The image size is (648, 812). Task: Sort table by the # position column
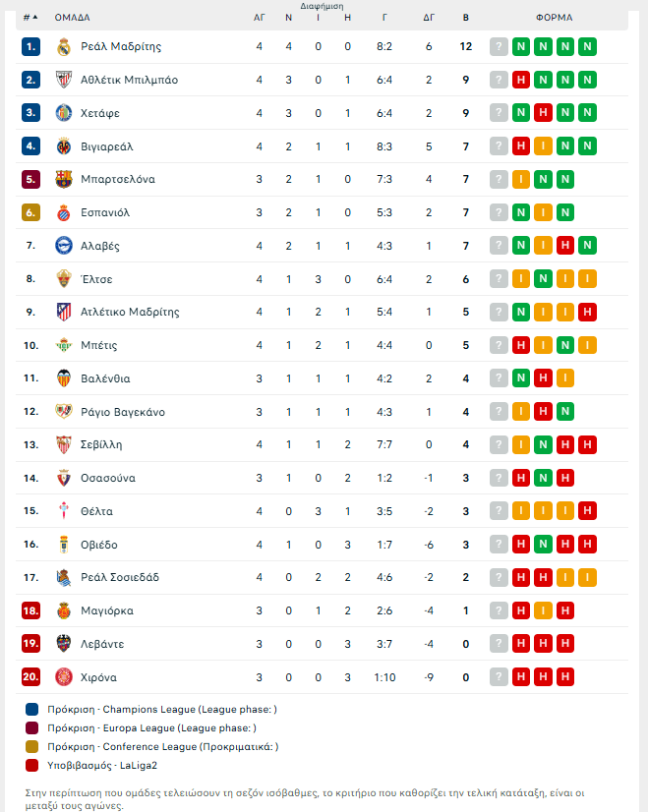click(x=30, y=18)
